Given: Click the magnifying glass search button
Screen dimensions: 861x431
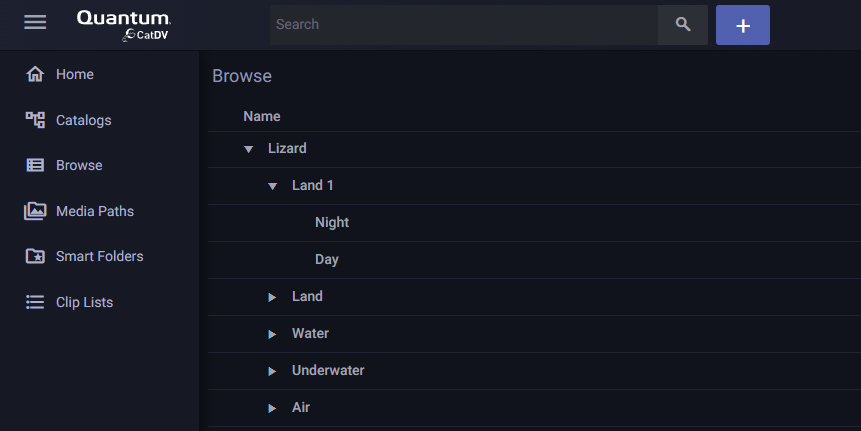Looking at the screenshot, I should 683,25.
